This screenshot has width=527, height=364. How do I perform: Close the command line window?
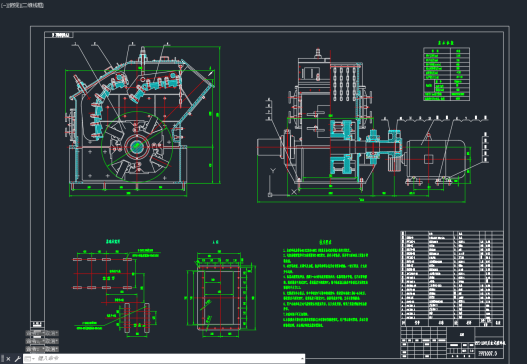pyautogui.click(x=8, y=359)
